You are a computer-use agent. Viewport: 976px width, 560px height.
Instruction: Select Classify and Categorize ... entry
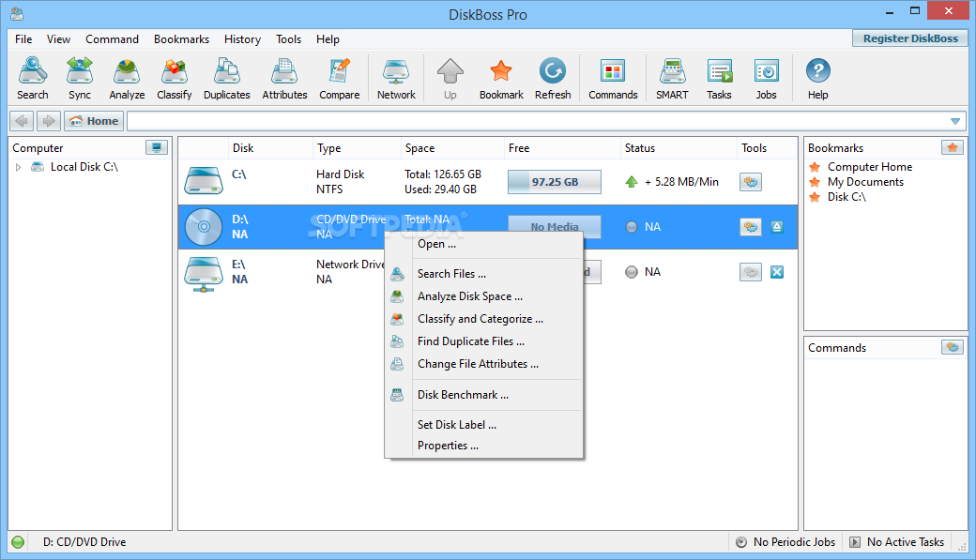pyautogui.click(x=483, y=319)
